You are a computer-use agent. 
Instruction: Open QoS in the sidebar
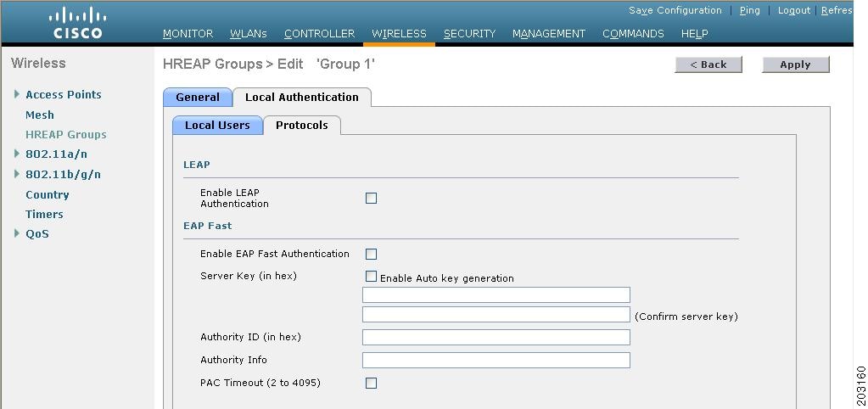point(37,233)
